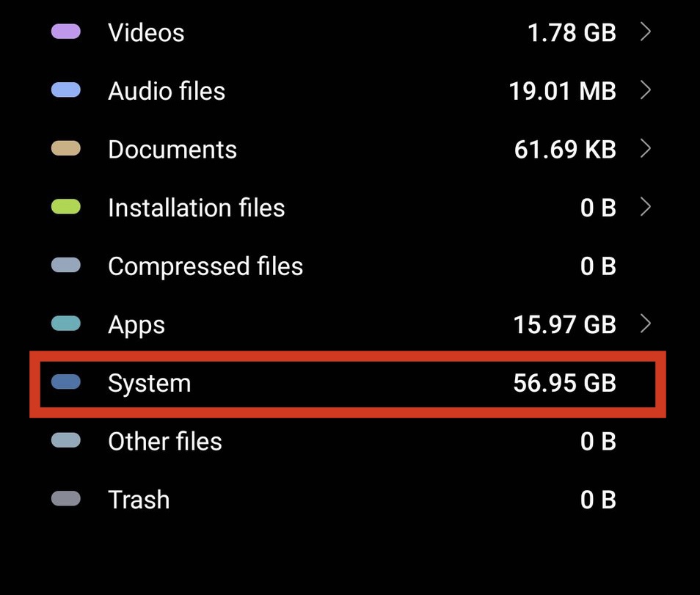This screenshot has height=595, width=700.
Task: Tap the Other files label
Action: tap(165, 441)
